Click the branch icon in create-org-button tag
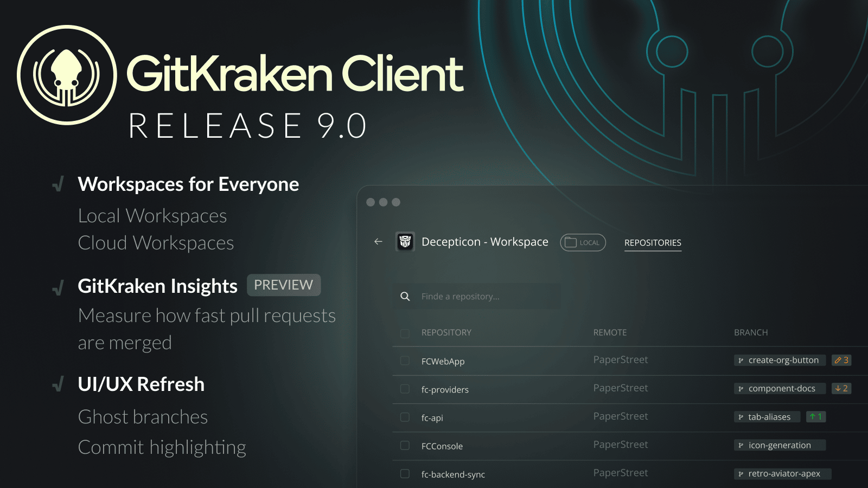This screenshot has width=868, height=488. (741, 361)
